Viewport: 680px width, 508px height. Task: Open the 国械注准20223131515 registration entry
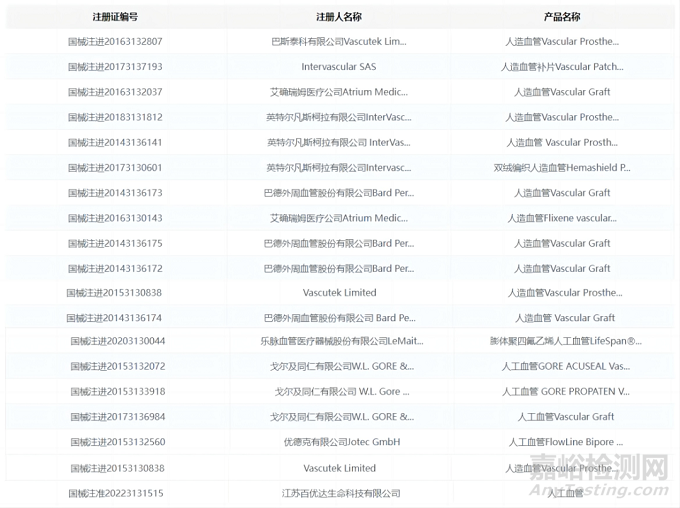(115, 493)
